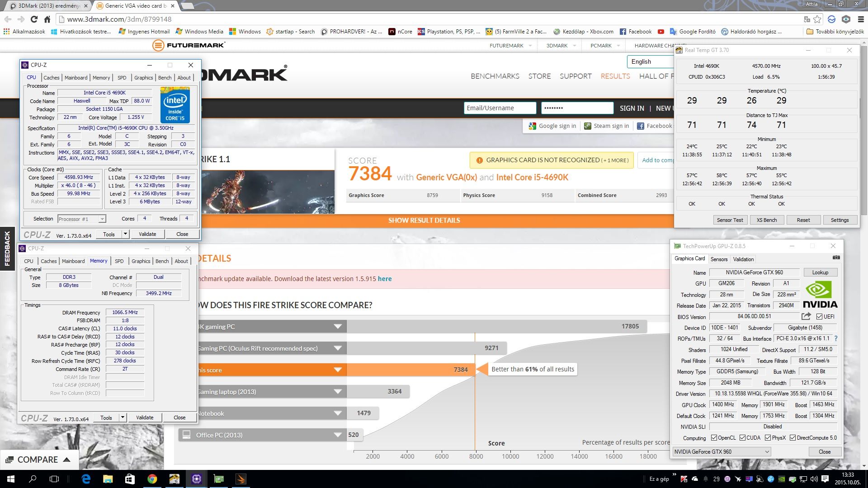
Task: Open the BENCHMARKS menu on 3DMark site
Action: (495, 76)
